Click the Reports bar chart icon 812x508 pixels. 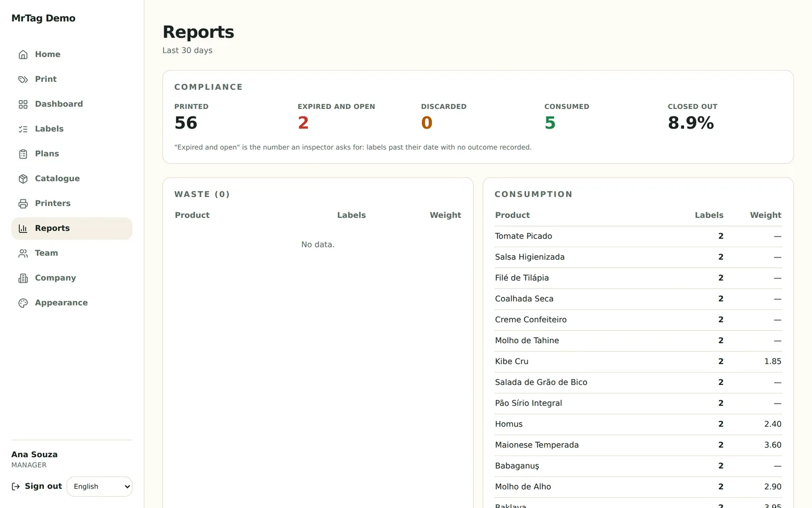click(x=23, y=228)
